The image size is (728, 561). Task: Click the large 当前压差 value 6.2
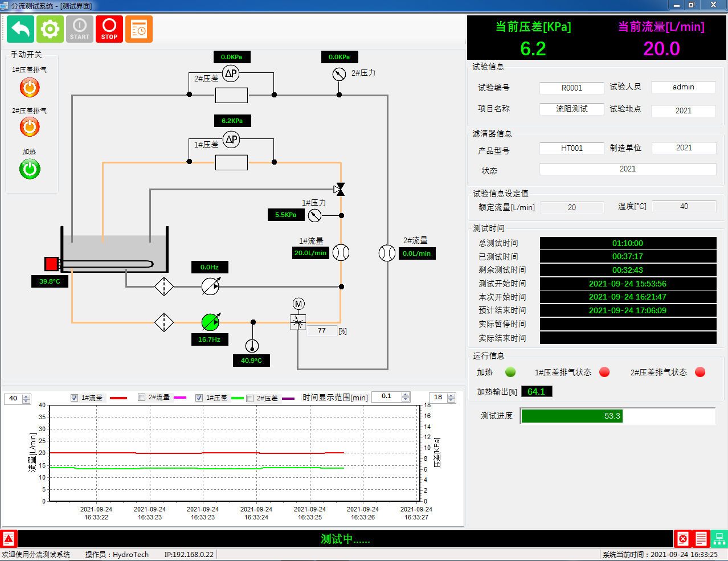click(533, 48)
